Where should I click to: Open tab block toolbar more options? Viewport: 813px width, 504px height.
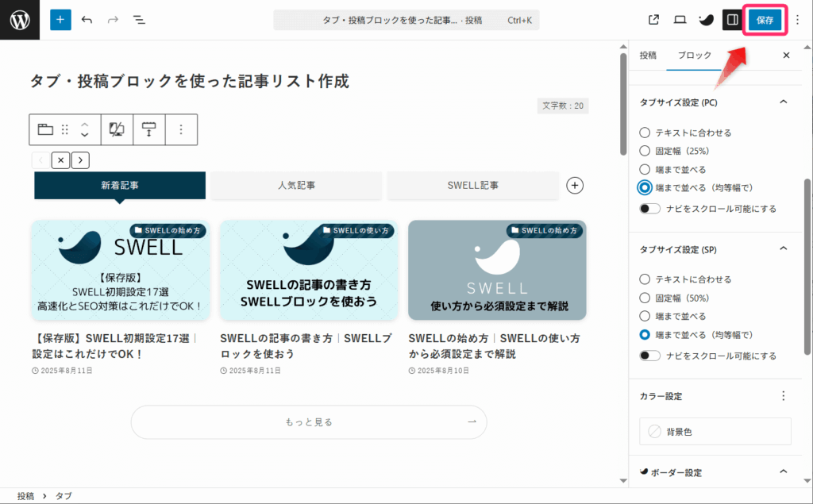point(181,129)
